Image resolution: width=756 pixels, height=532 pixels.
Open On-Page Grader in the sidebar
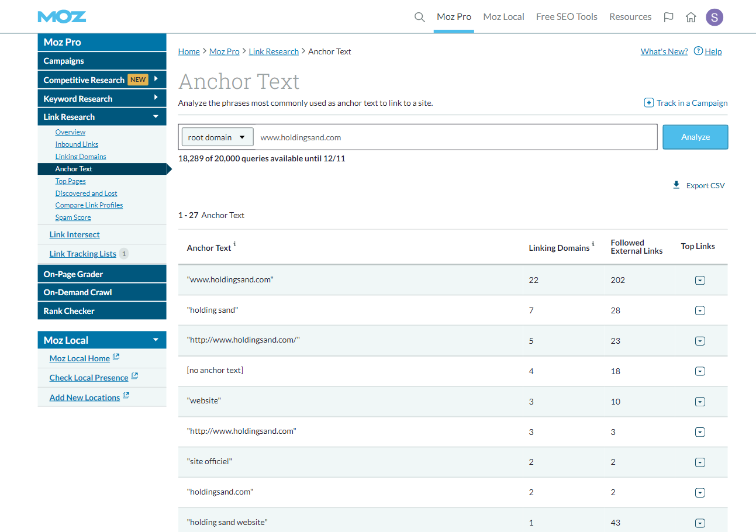point(102,274)
